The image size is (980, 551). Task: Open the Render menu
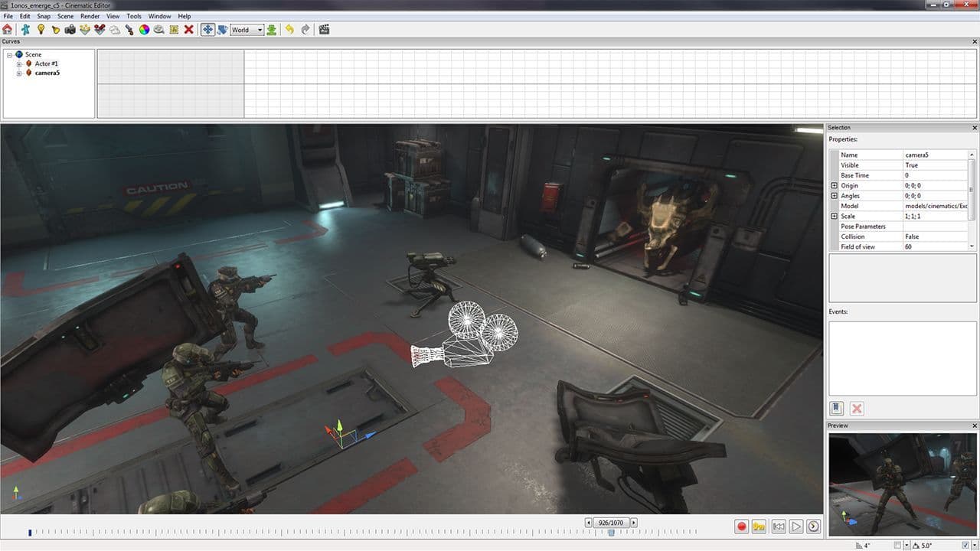[x=90, y=16]
